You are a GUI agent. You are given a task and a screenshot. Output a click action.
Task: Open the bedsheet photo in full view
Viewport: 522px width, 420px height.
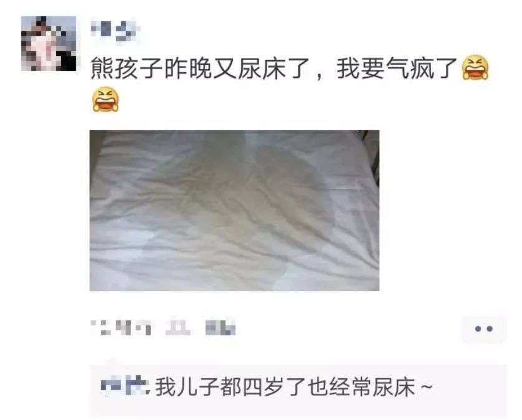point(234,211)
